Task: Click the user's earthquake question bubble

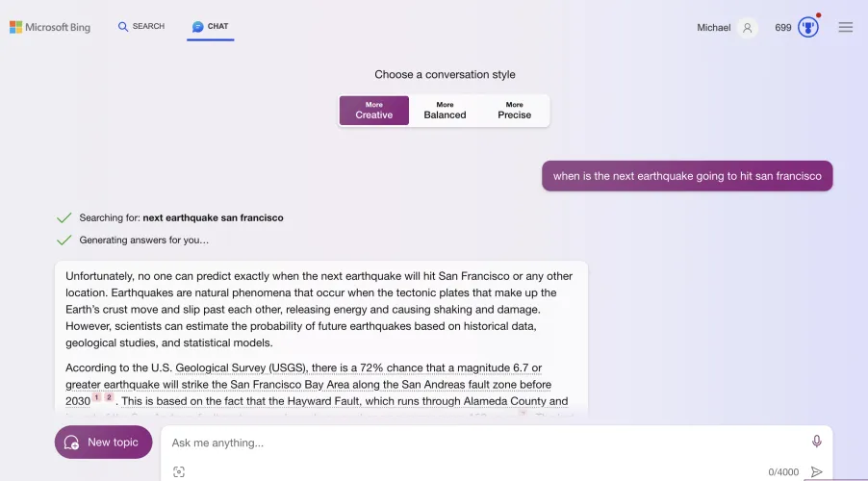Action: [x=687, y=176]
